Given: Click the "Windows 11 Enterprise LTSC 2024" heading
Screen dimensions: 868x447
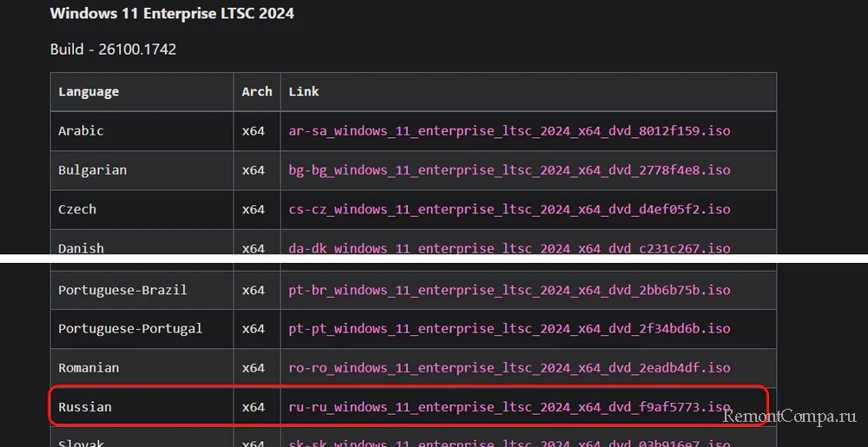Looking at the screenshot, I should click(x=172, y=13).
